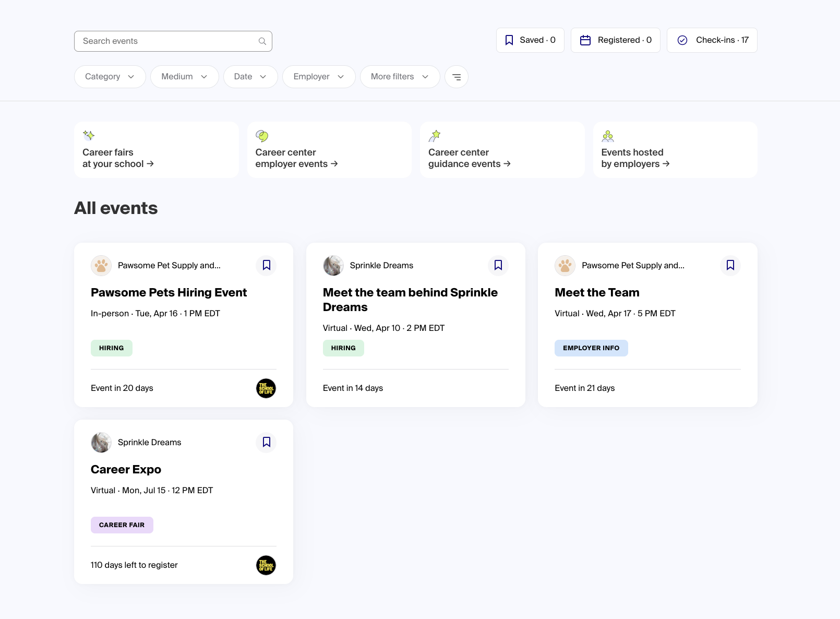840x619 pixels.
Task: Expand the Medium filter
Action: point(184,77)
